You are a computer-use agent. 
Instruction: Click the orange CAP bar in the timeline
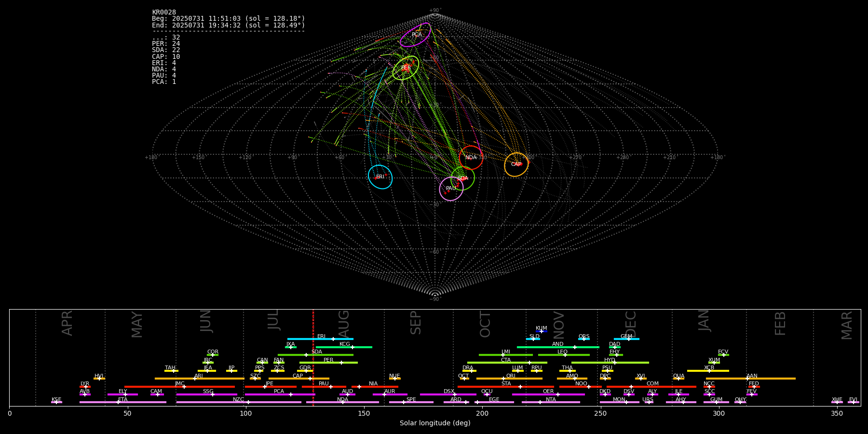(299, 379)
